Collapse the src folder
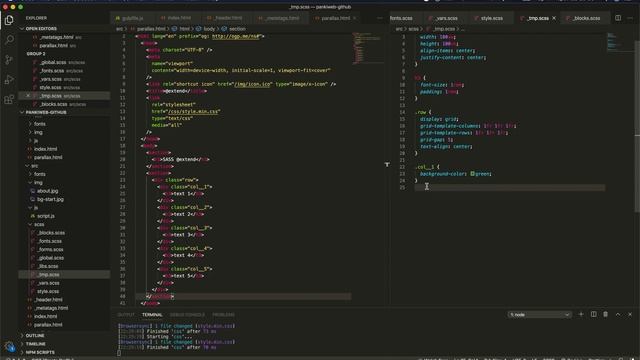 34,166
